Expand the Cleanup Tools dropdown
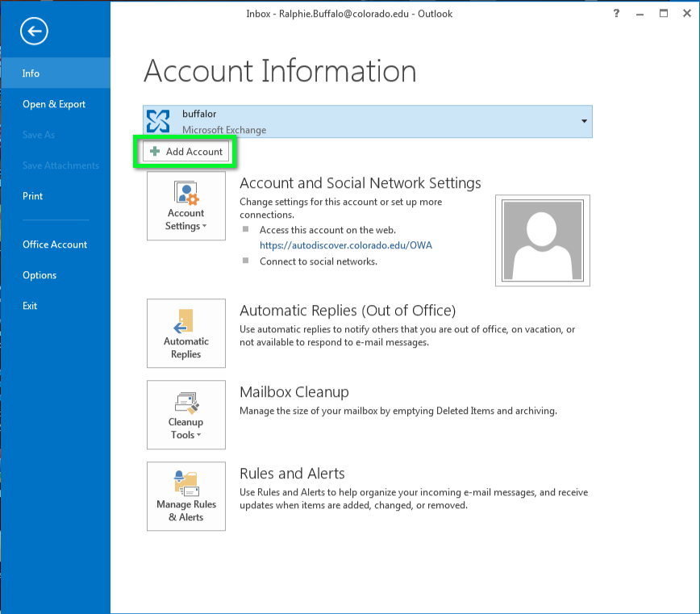 (186, 415)
